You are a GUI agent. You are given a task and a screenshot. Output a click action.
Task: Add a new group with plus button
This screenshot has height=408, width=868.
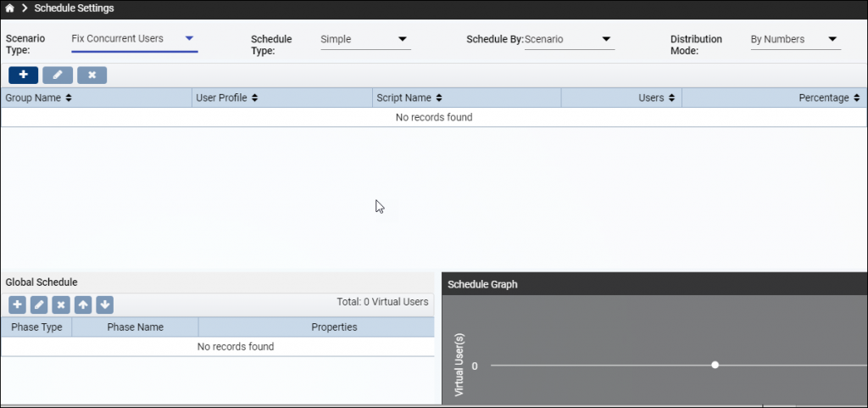(23, 75)
